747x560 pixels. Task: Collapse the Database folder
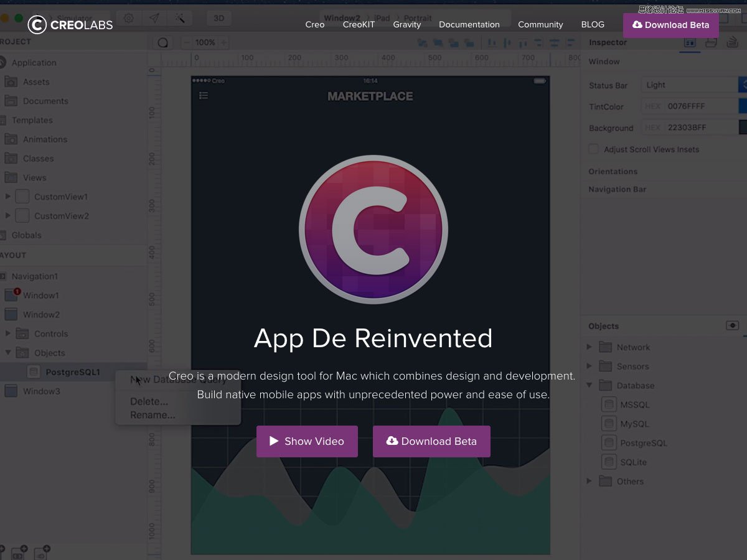tap(589, 386)
